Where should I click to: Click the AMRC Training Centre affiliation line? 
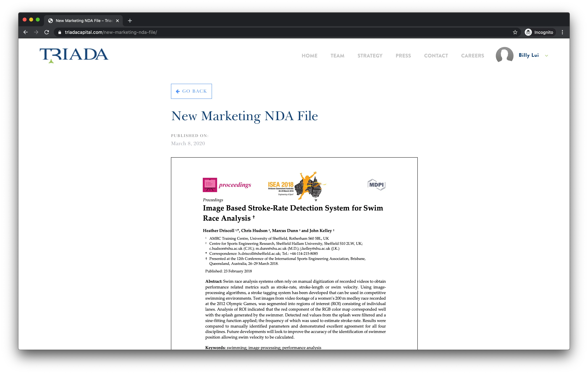click(x=269, y=239)
